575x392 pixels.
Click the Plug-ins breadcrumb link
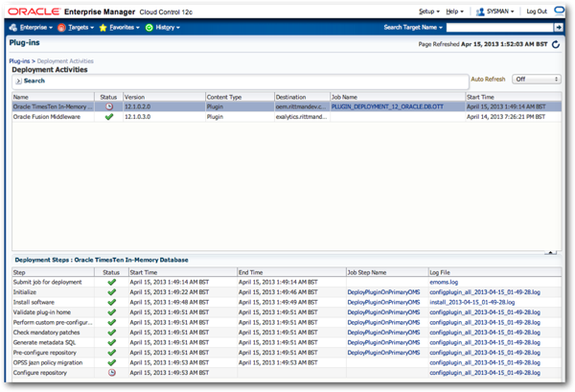pyautogui.click(x=19, y=61)
